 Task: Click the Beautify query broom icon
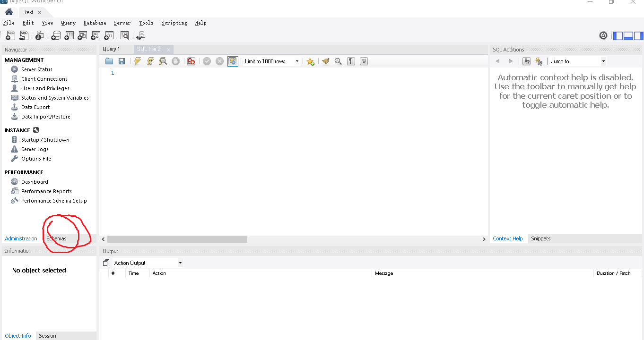tap(325, 61)
